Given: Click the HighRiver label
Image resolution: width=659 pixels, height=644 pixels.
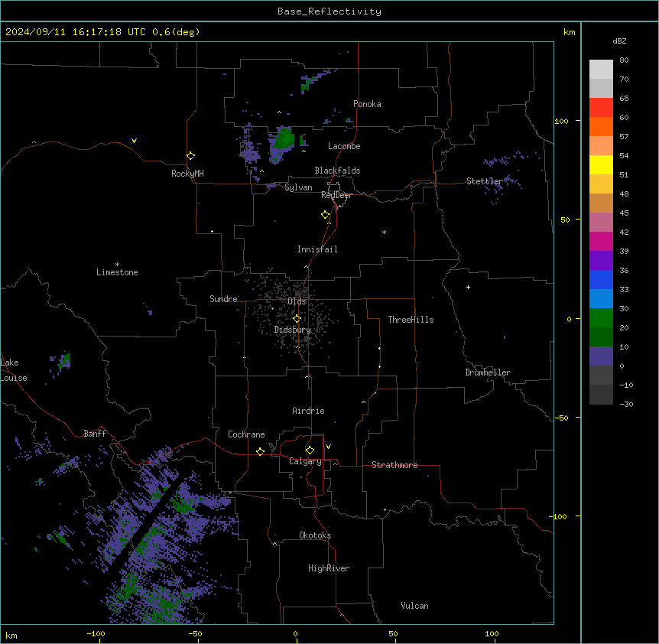Looking at the screenshot, I should [x=329, y=568].
